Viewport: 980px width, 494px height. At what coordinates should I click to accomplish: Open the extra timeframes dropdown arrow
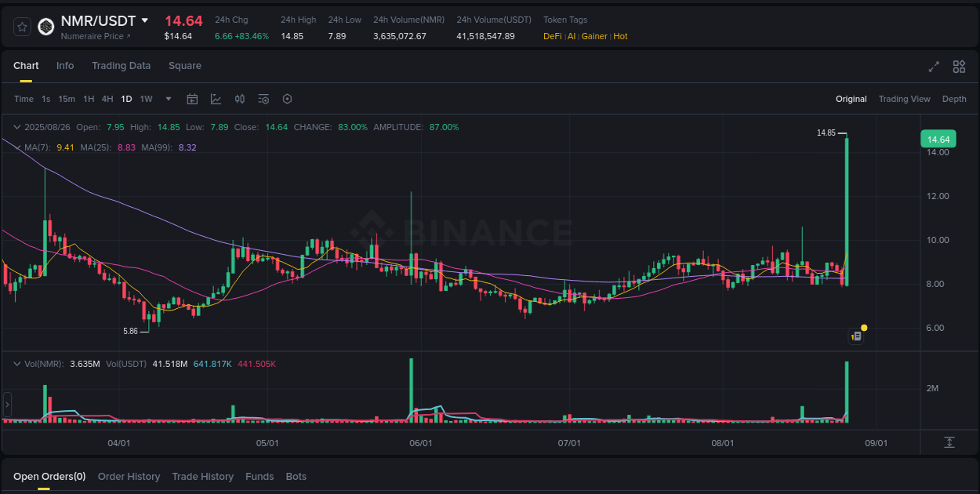point(168,99)
